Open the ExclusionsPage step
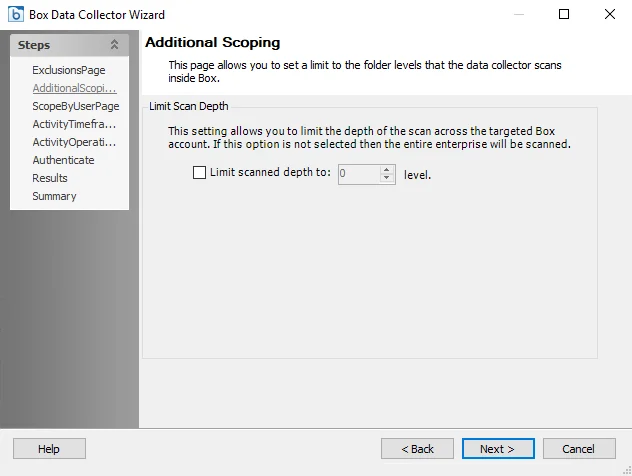Viewport: 632px width, 476px height. click(69, 70)
